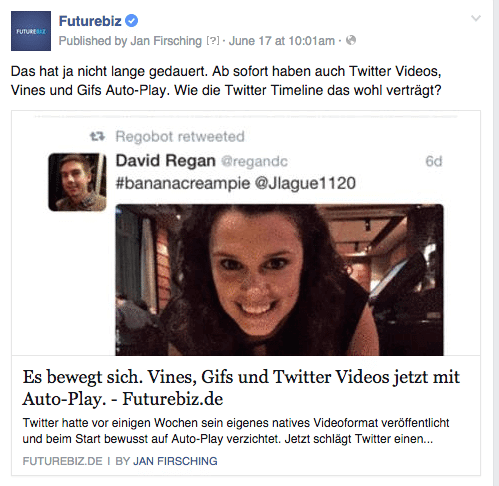Click the blue verified badge next to Futurebiz
Image resolution: width=499 pixels, height=486 pixels.
coord(131,21)
